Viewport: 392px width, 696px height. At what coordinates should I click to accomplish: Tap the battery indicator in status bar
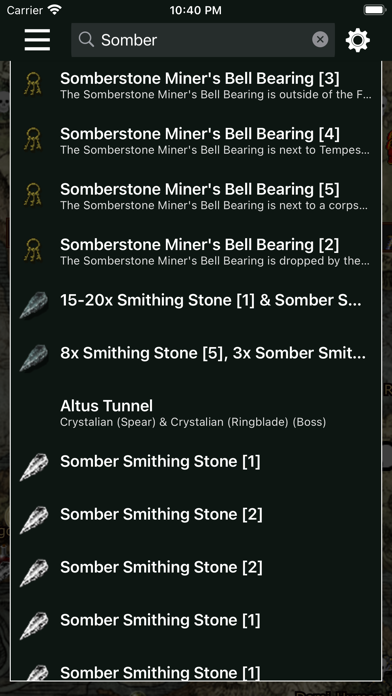click(375, 10)
